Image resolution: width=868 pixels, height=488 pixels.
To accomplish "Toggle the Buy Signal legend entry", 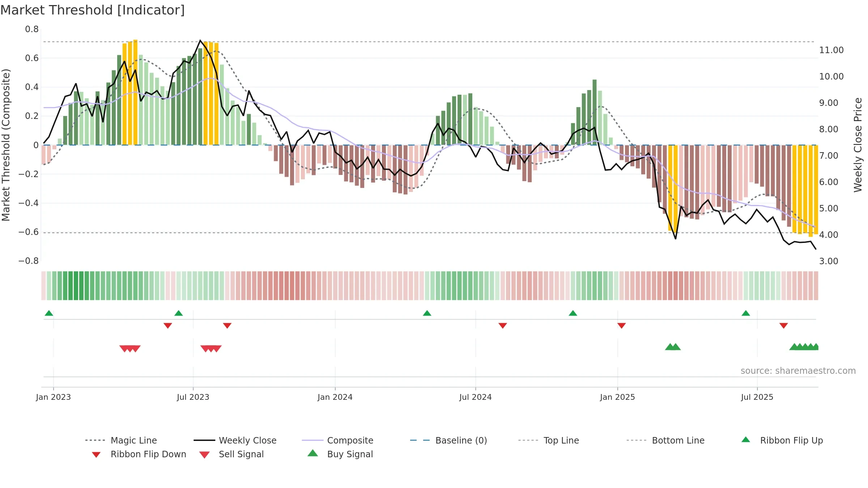I will (x=340, y=454).
